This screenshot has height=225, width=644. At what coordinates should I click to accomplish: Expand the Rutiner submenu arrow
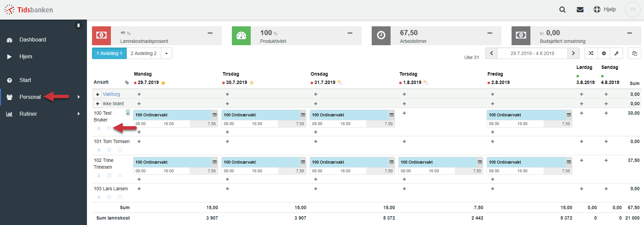point(79,114)
